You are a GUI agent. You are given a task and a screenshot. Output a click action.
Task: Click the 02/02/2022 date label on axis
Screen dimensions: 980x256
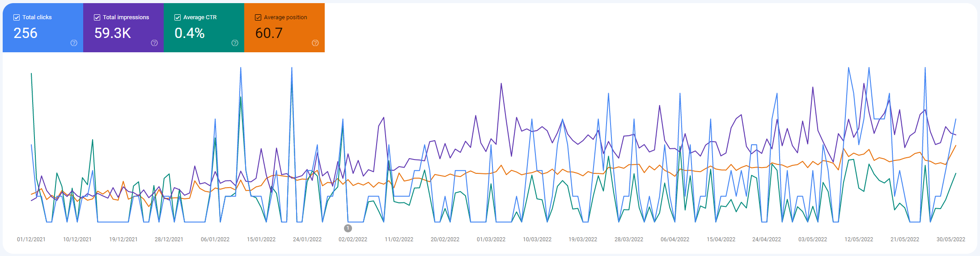353,239
